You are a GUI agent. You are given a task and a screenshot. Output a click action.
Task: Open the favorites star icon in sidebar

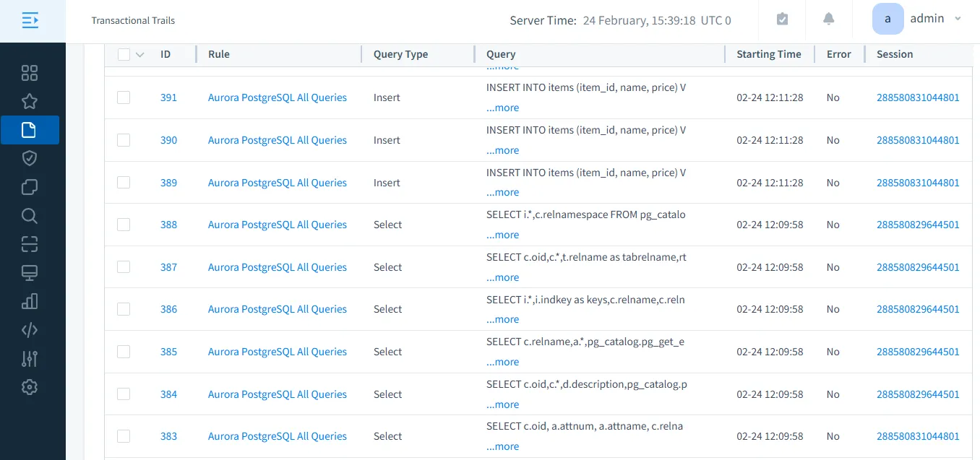point(30,101)
